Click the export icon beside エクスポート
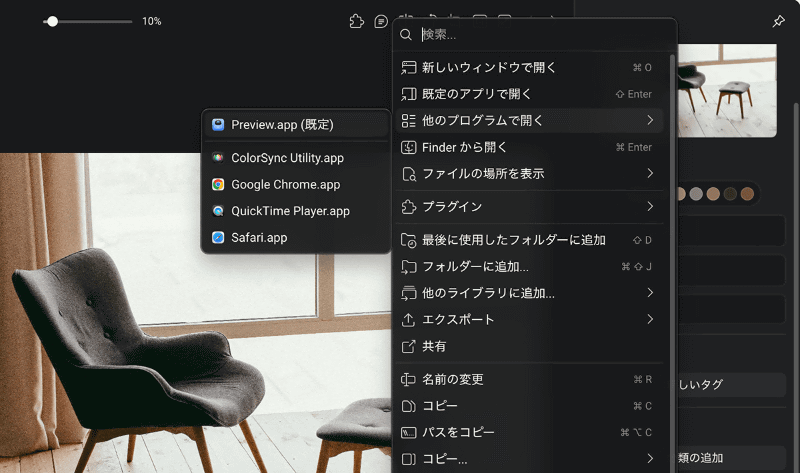Viewport: 800px width, 473px height. click(x=409, y=319)
